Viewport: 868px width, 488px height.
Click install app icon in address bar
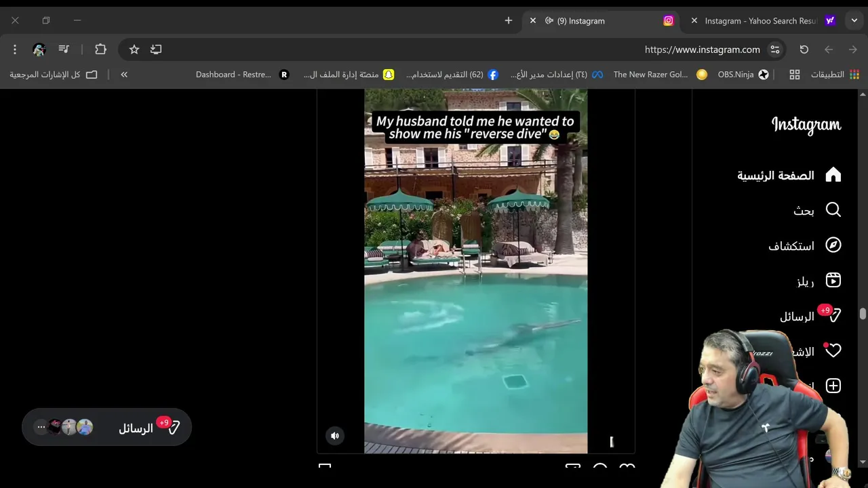coord(156,49)
